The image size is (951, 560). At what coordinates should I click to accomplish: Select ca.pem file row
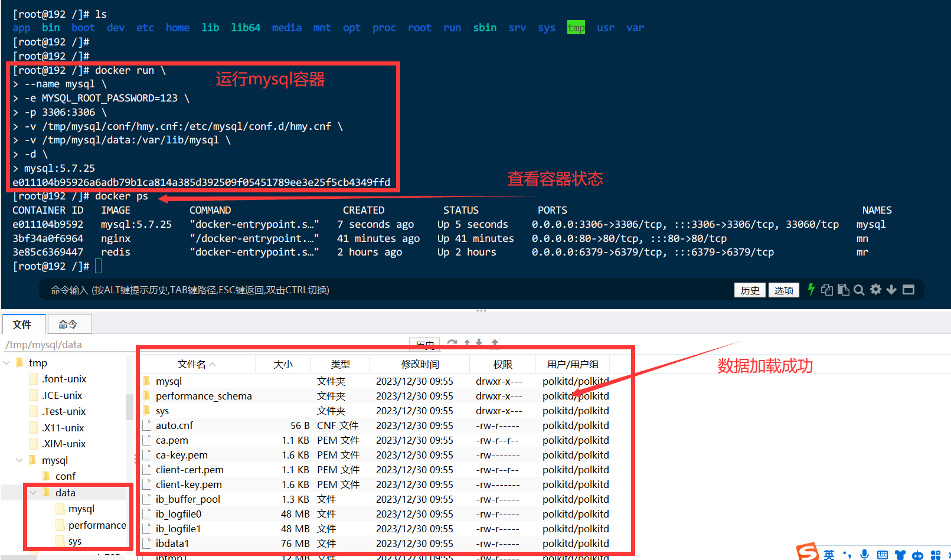[376, 440]
